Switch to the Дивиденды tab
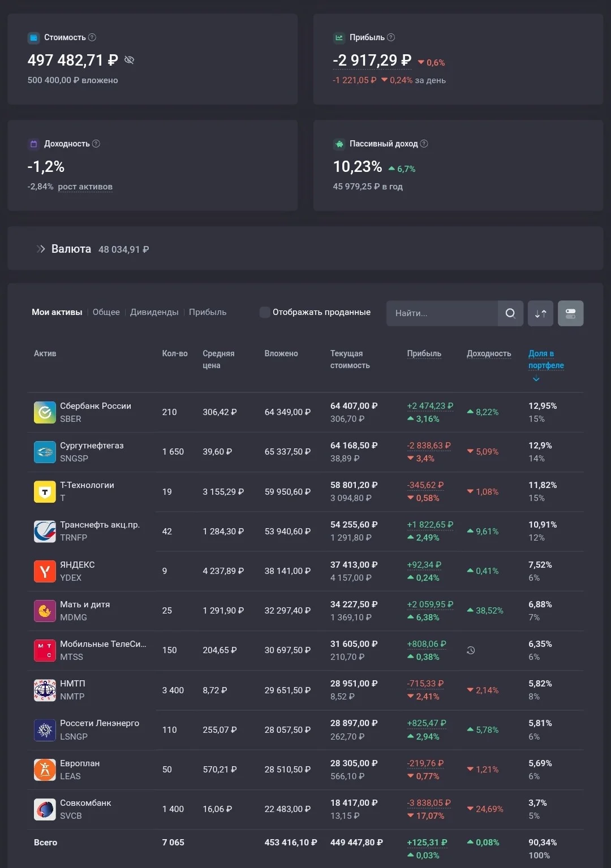The height and width of the screenshot is (868, 611). click(154, 312)
